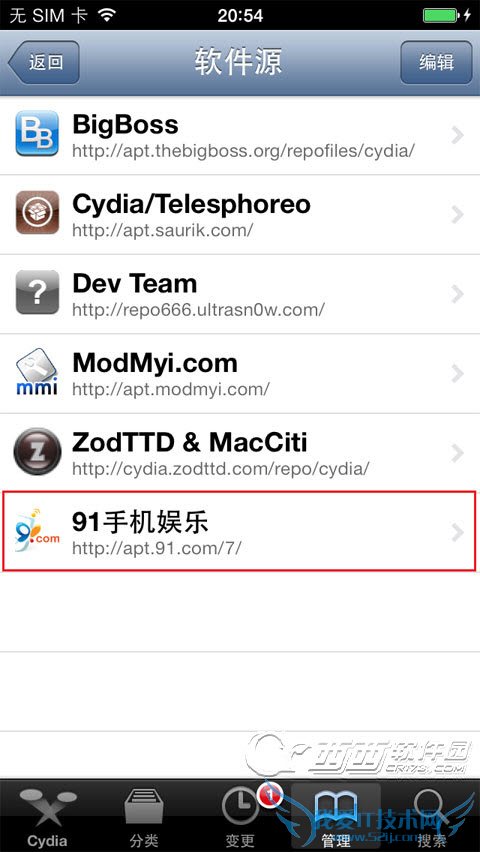Tap the ModMyi mmi logo icon
Image resolution: width=480 pixels, height=852 pixels.
(x=37, y=372)
